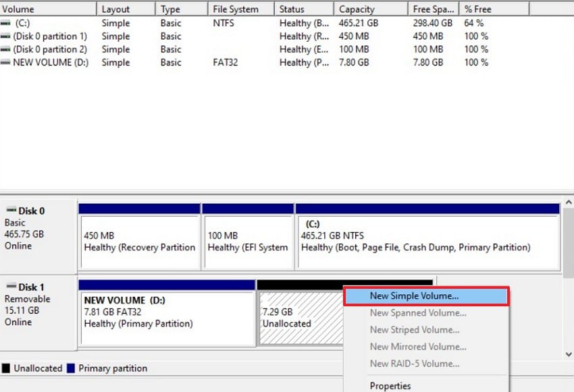The width and height of the screenshot is (574, 392).
Task: Click the scrollbar up arrow
Action: [x=568, y=200]
